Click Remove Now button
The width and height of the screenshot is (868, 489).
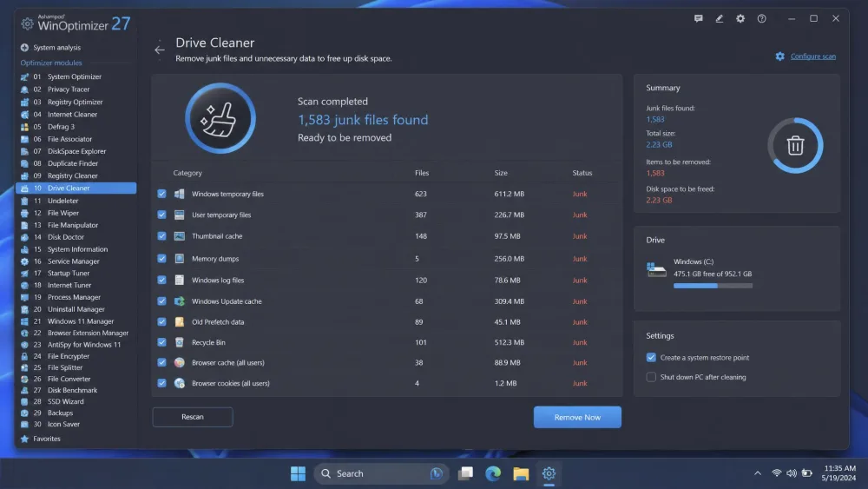(x=577, y=418)
